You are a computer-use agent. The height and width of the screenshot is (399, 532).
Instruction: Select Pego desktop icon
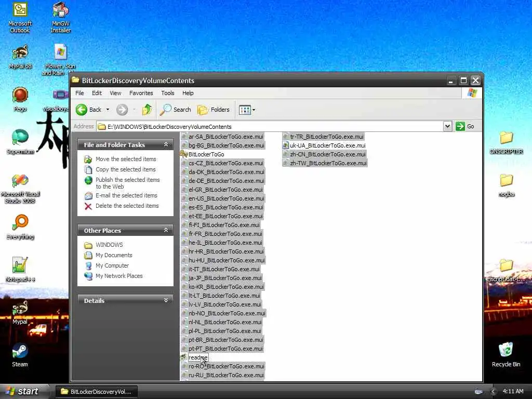[x=20, y=99]
